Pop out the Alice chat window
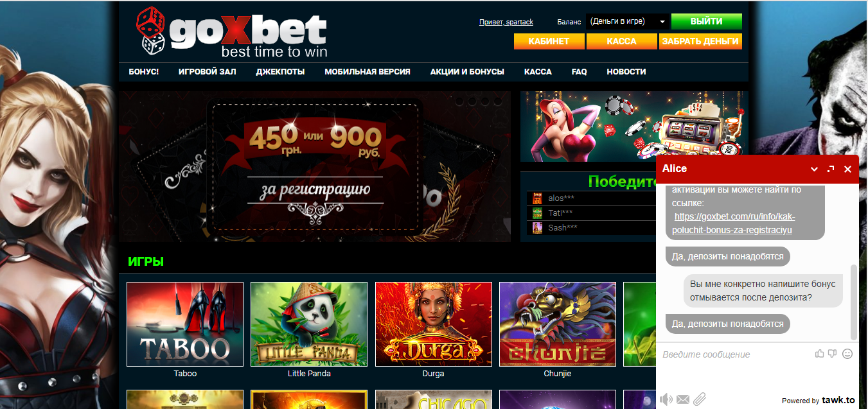Image resolution: width=868 pixels, height=409 pixels. pyautogui.click(x=831, y=169)
